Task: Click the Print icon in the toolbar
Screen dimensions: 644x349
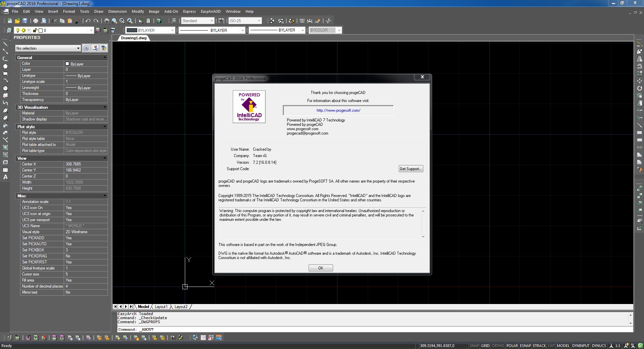Action: click(36, 21)
